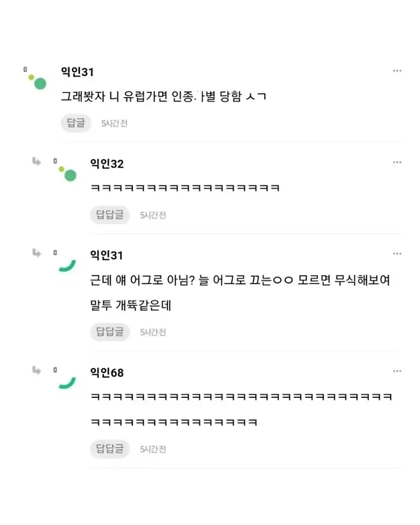
Task: Click the comment text starting with 그래봤자
Action: [x=163, y=97]
